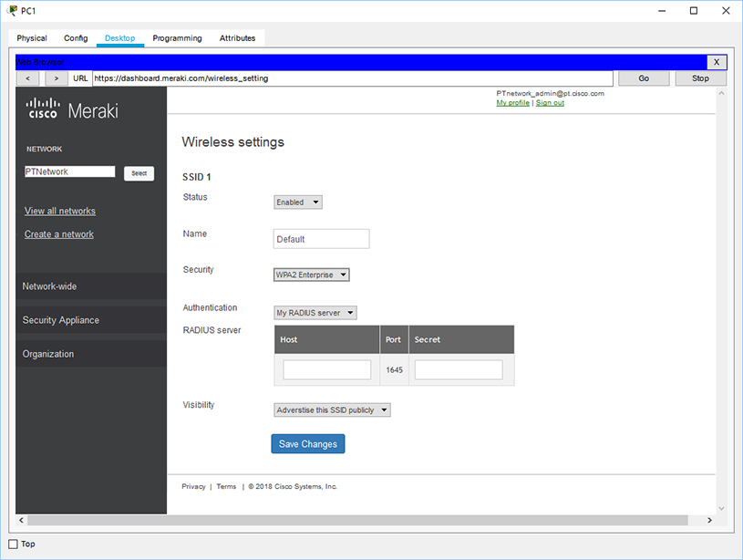Open the Visibility Advertise SSID dropdown

point(332,410)
